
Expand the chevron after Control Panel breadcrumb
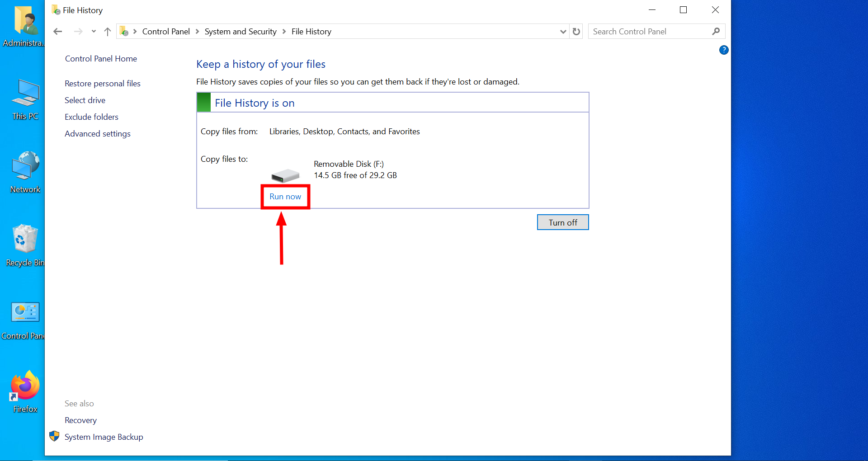(197, 32)
